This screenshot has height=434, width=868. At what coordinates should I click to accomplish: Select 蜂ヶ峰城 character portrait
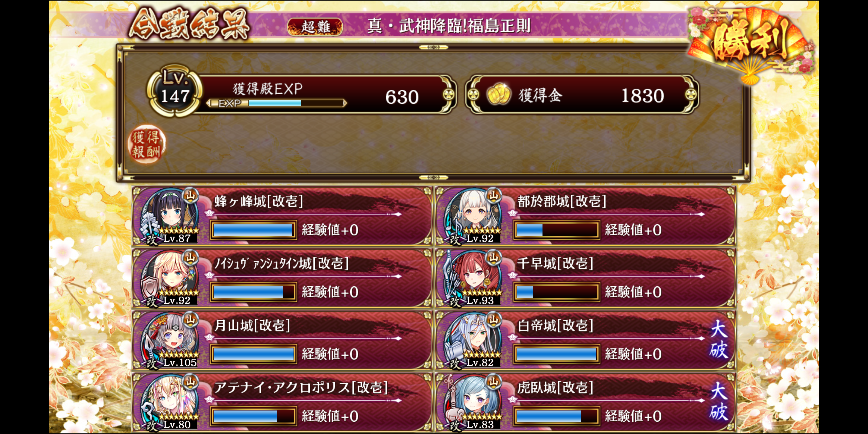pyautogui.click(x=170, y=216)
